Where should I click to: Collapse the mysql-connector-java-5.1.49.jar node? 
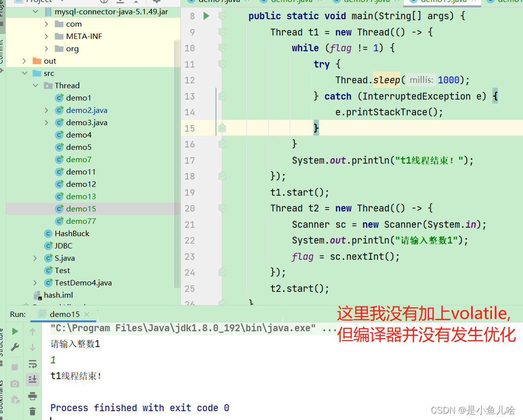35,12
